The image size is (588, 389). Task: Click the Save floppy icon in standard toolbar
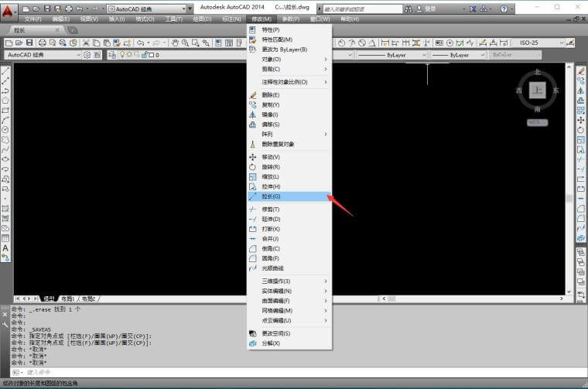pos(29,43)
